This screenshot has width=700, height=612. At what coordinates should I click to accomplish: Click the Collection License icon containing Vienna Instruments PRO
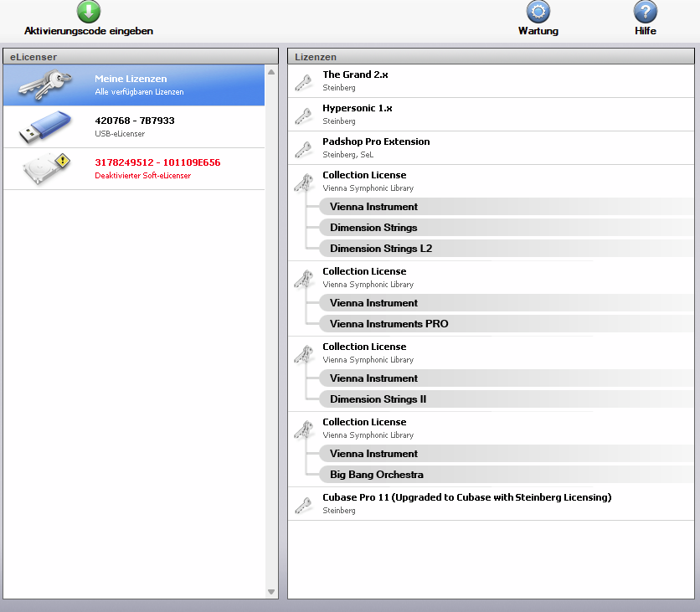pos(304,279)
